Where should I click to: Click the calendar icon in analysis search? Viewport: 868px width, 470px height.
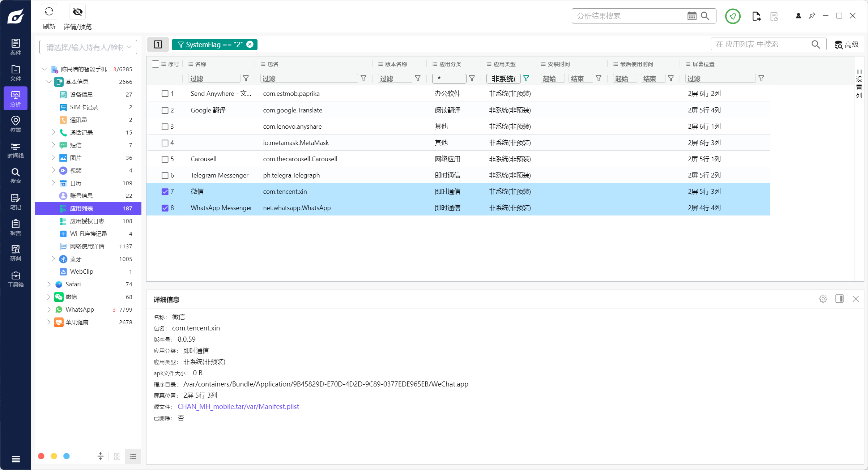coord(692,16)
